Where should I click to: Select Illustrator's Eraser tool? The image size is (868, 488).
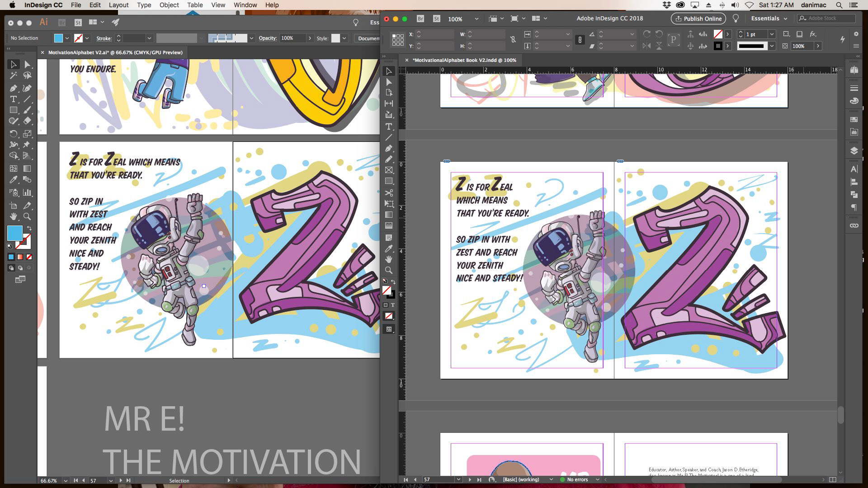(x=27, y=121)
